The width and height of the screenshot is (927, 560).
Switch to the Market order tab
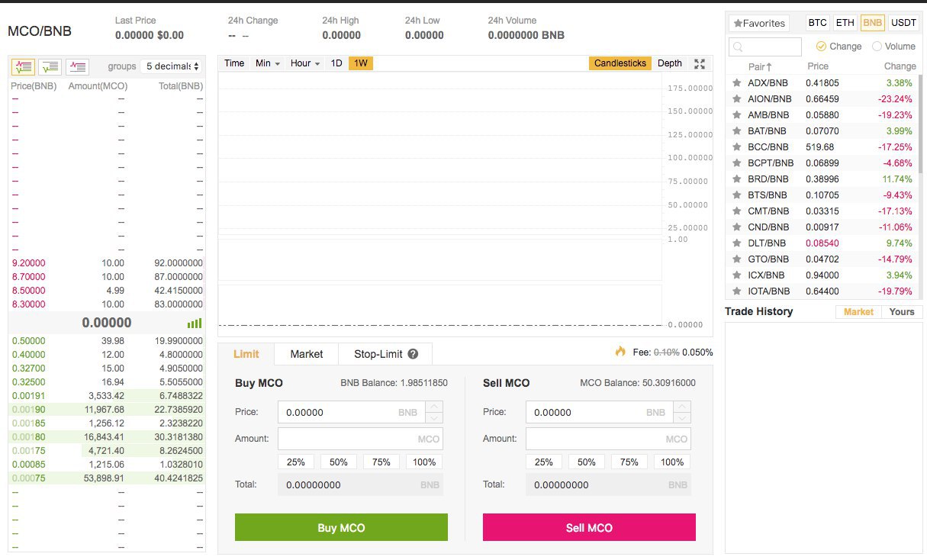point(306,354)
